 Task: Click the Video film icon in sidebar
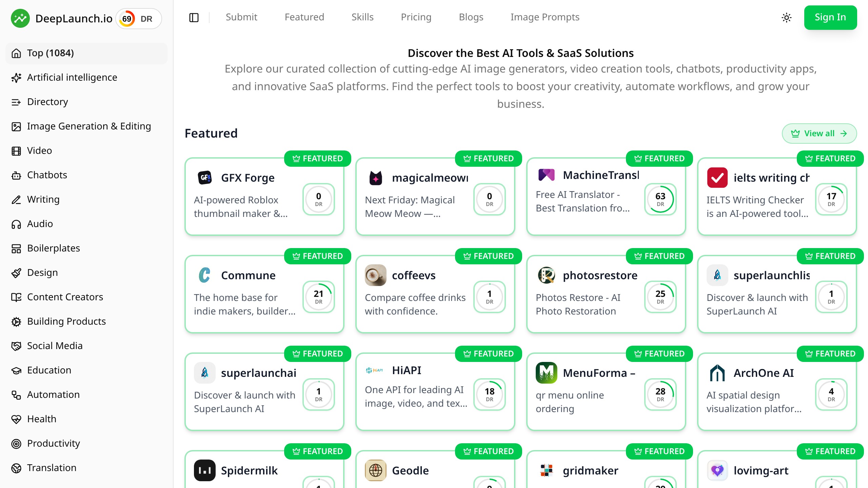pyautogui.click(x=16, y=151)
